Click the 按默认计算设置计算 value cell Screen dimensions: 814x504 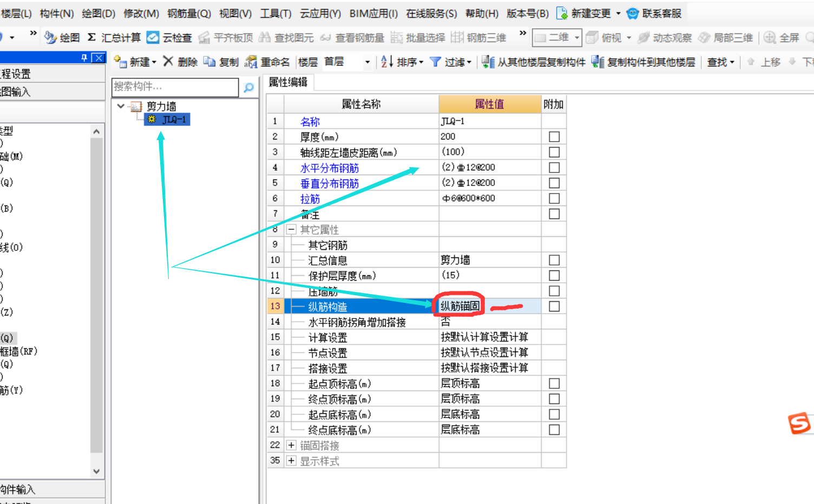coord(490,337)
